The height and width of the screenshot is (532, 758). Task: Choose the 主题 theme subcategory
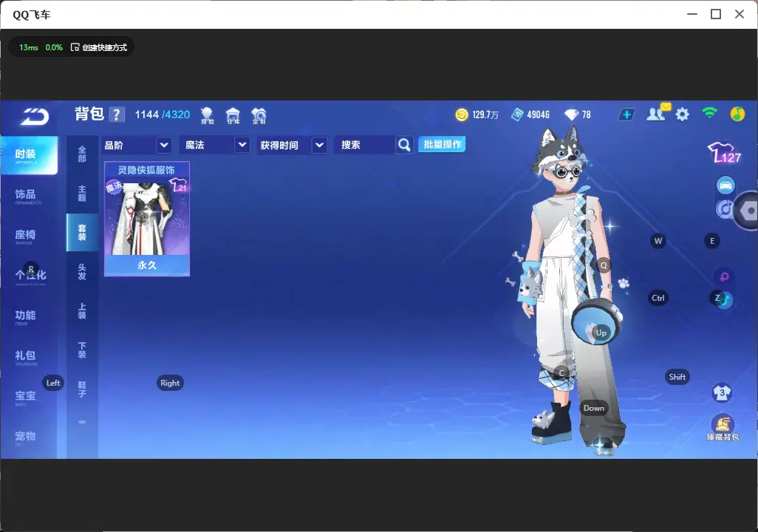pyautogui.click(x=82, y=194)
